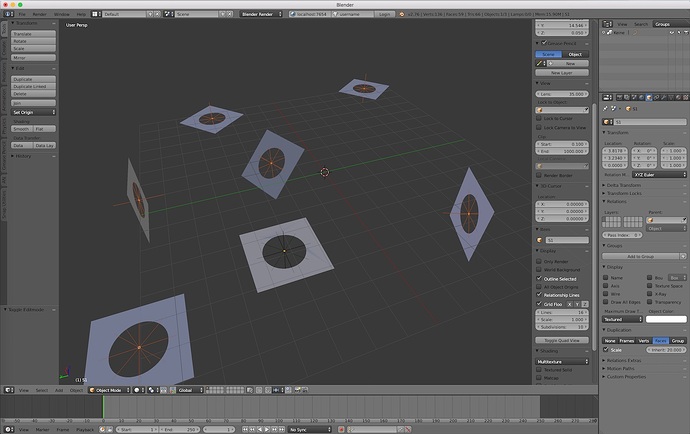Enable Lock to Cursor checkbox
This screenshot has height=434, width=690.
pyautogui.click(x=539, y=118)
